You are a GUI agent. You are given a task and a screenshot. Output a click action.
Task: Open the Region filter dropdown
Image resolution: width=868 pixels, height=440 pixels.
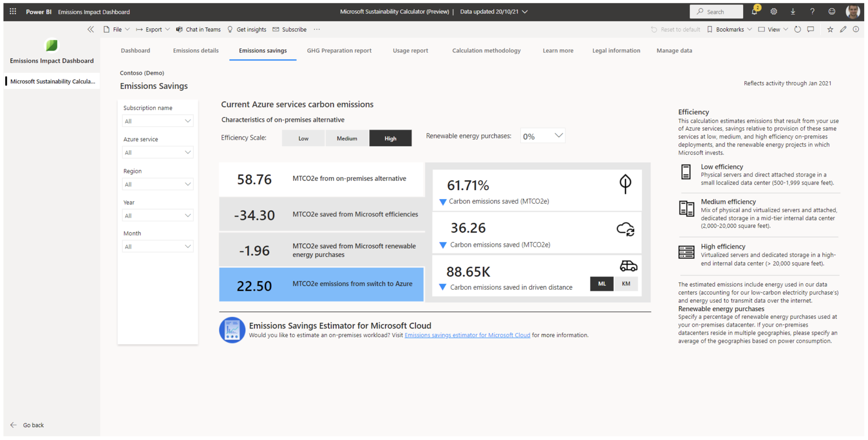click(x=158, y=184)
